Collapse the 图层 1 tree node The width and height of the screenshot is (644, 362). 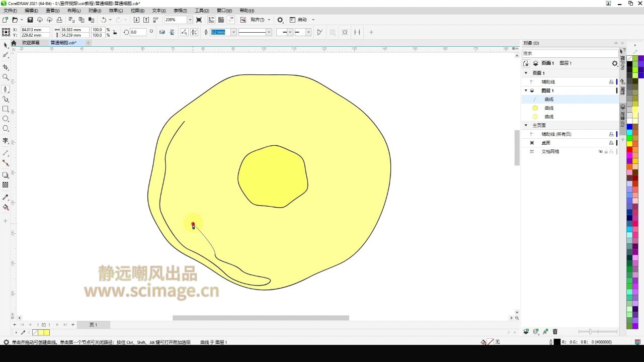(526, 90)
